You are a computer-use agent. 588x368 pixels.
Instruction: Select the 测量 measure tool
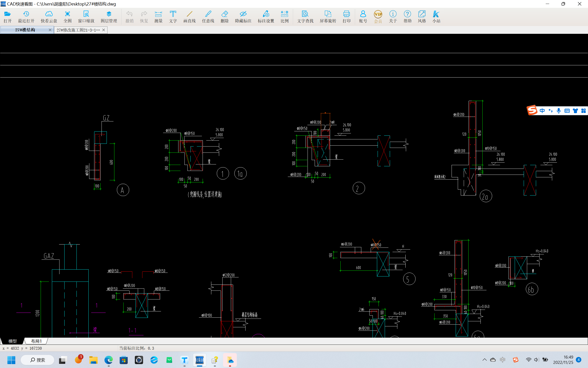(x=158, y=17)
